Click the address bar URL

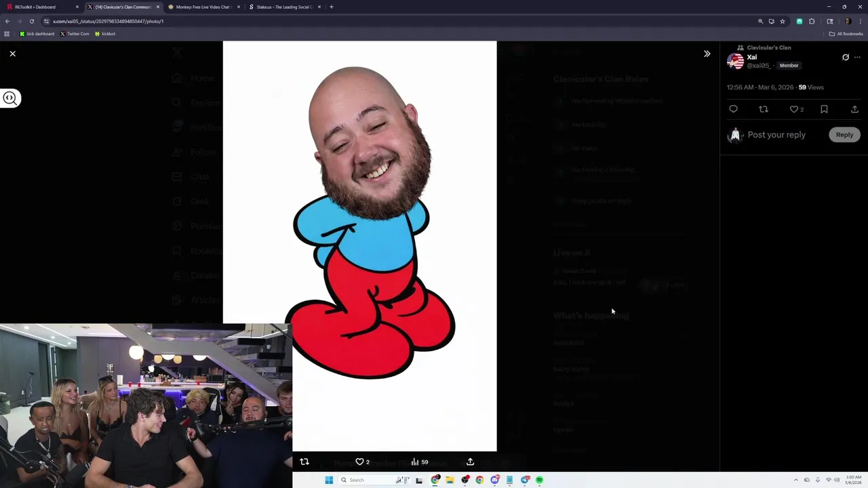coord(108,21)
